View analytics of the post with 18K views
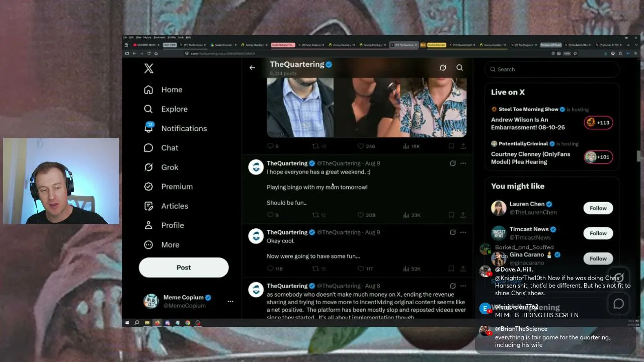 412,146
